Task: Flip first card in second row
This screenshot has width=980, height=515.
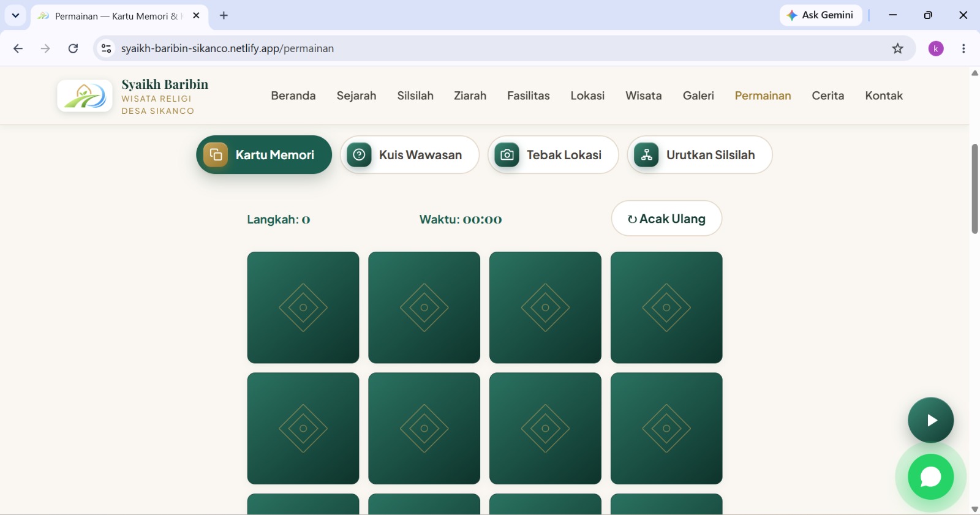Action: pyautogui.click(x=303, y=429)
